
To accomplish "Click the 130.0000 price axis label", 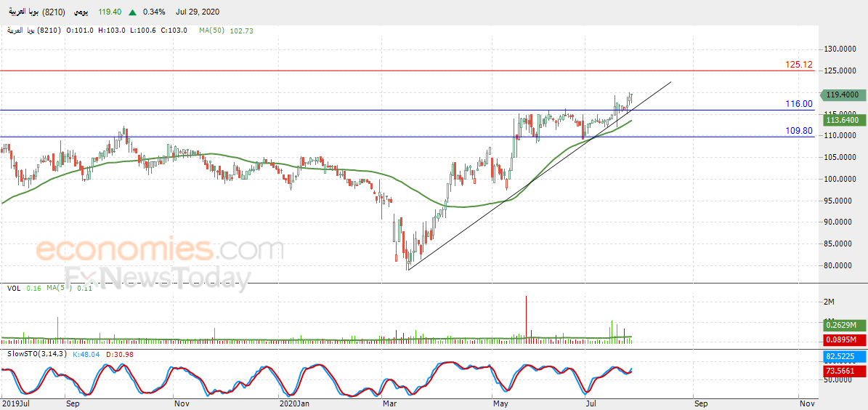I will [x=841, y=49].
